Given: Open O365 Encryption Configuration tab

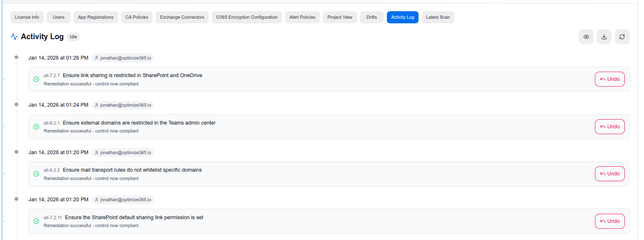Looking at the screenshot, I should [x=247, y=17].
